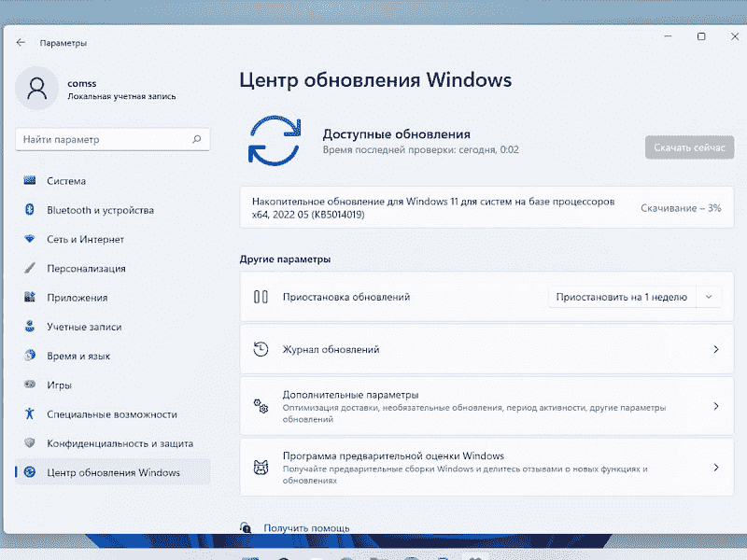Screen dimensions: 747x560
Task: Click the comss user name
Action: coord(82,83)
